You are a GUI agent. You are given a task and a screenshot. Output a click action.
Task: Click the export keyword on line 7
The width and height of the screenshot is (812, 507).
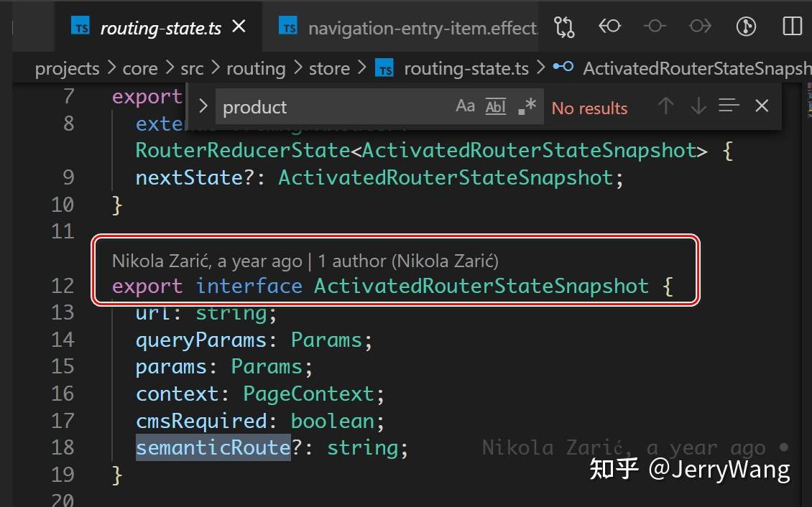pos(147,97)
